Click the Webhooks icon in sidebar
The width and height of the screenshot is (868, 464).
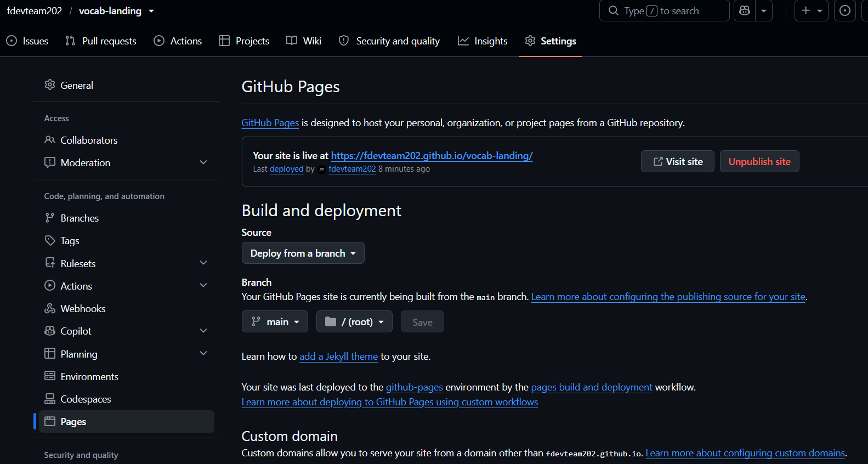coord(50,308)
